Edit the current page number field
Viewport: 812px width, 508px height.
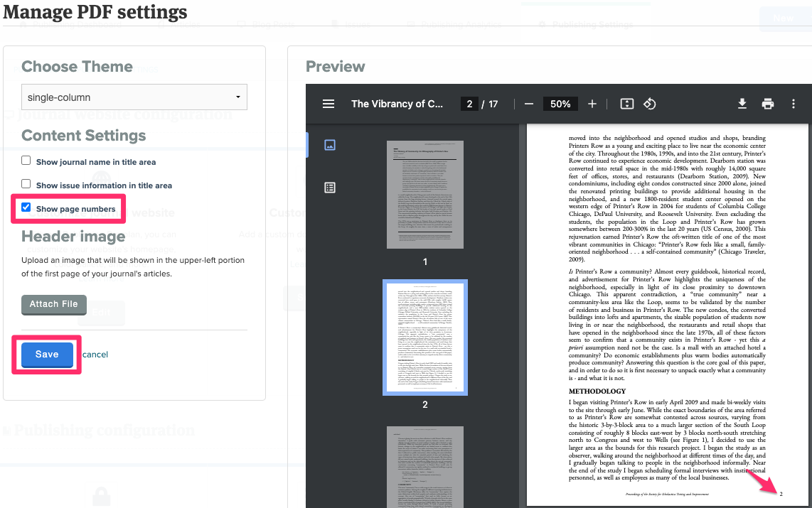tap(469, 104)
